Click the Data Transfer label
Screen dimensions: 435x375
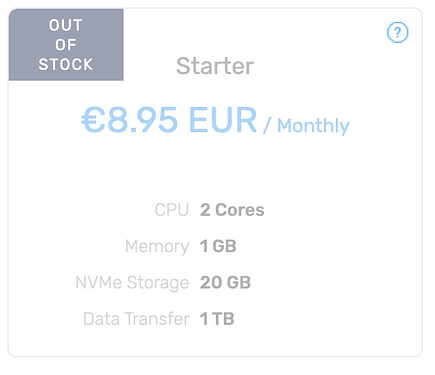pos(136,319)
